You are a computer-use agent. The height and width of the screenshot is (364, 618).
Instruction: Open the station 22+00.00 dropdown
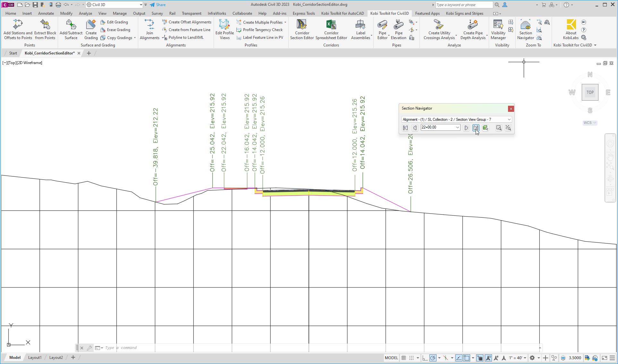pyautogui.click(x=457, y=128)
